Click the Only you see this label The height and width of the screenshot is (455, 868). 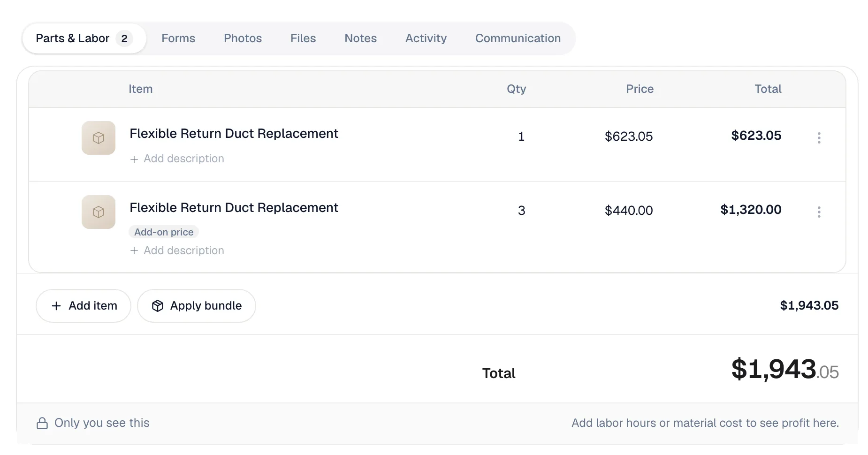[102, 423]
